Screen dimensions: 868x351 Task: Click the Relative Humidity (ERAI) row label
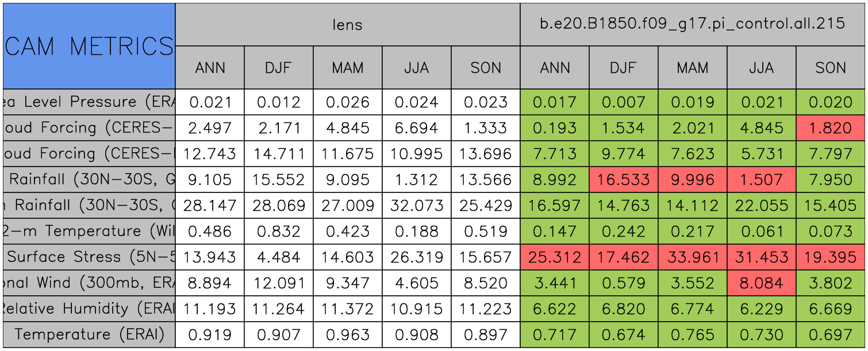point(89,308)
